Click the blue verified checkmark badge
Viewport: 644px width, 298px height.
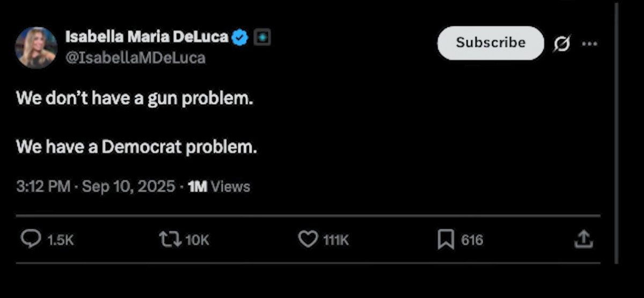(240, 37)
